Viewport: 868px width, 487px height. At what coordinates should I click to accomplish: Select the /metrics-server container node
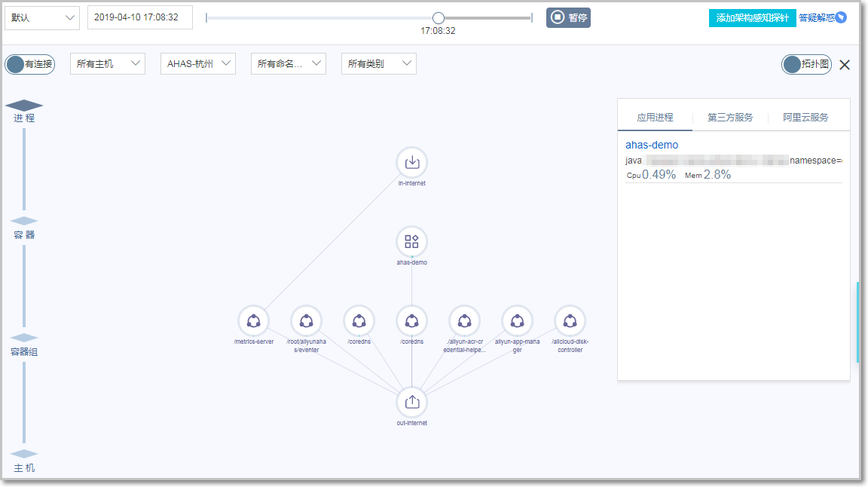[x=253, y=320]
